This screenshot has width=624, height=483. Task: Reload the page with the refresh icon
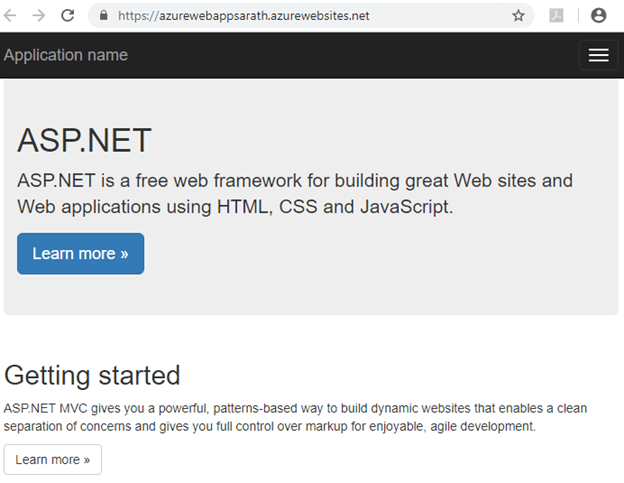pos(68,16)
